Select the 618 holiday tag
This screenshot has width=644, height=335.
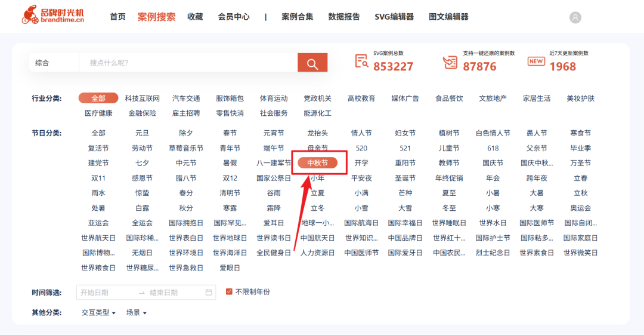493,148
